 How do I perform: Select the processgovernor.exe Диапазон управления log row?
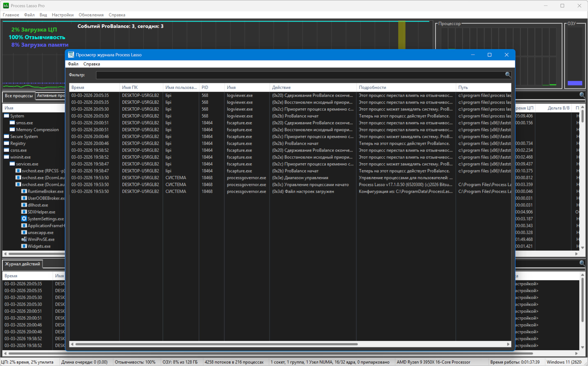pyautogui.click(x=290, y=178)
